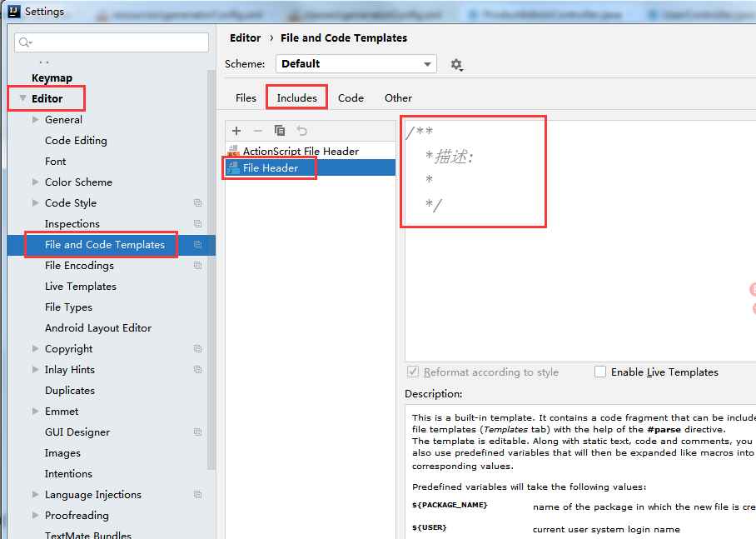
Task: Expand the Inlay Hints node
Action: (35, 370)
